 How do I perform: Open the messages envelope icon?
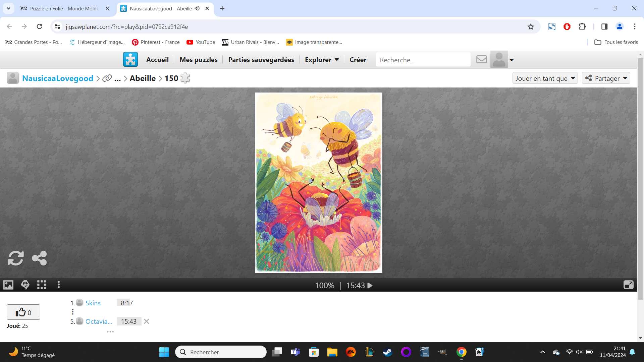(481, 60)
